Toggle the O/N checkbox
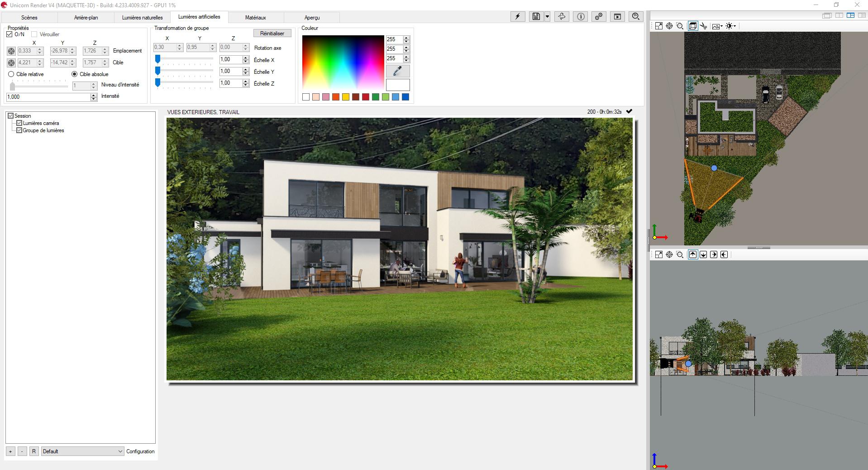The height and width of the screenshot is (470, 868). (x=10, y=34)
